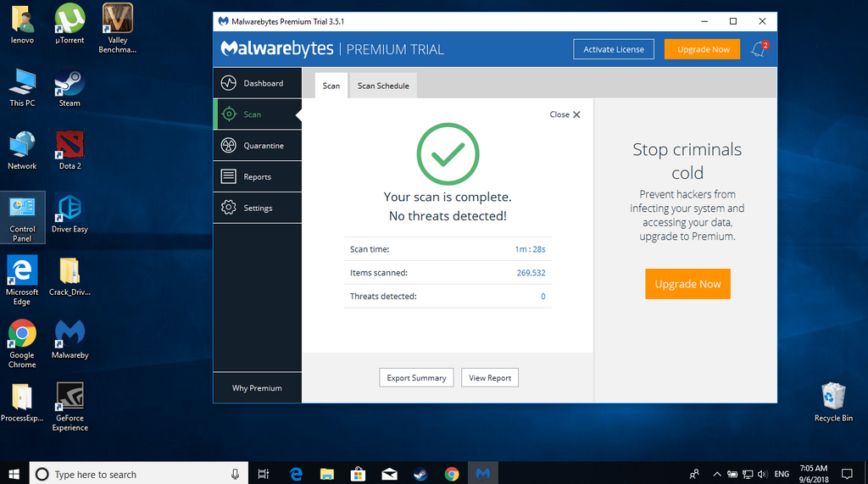Select the GeForce Experience desktop icon

click(x=70, y=407)
